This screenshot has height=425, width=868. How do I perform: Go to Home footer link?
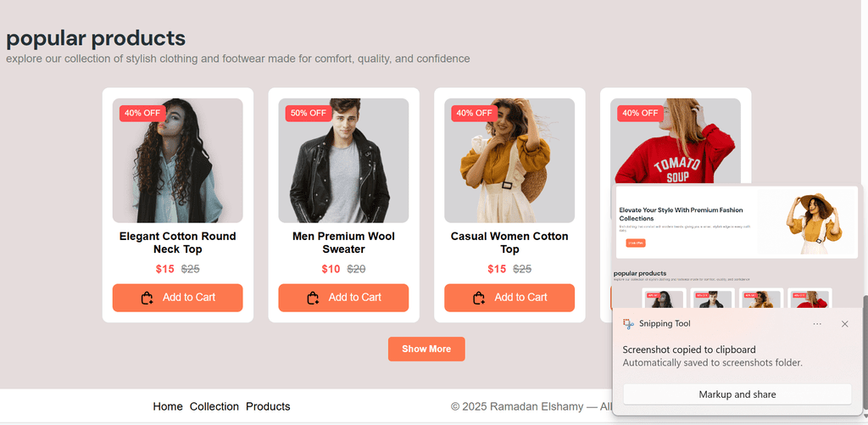pyautogui.click(x=168, y=406)
